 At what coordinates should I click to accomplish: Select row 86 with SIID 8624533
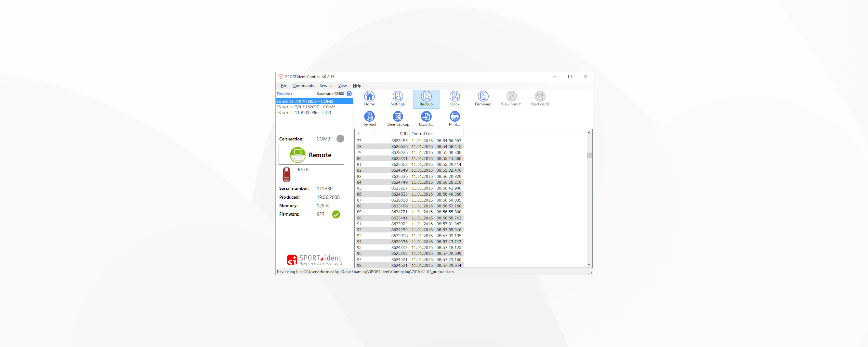pos(409,194)
